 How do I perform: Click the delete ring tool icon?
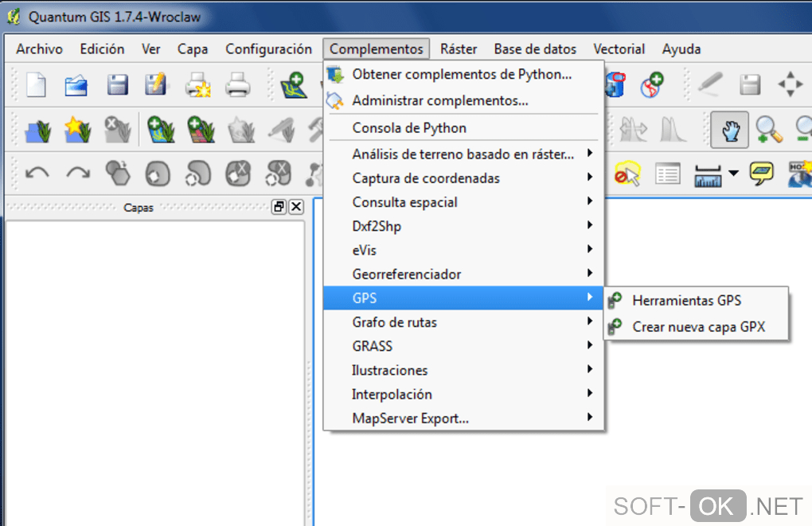[238, 173]
